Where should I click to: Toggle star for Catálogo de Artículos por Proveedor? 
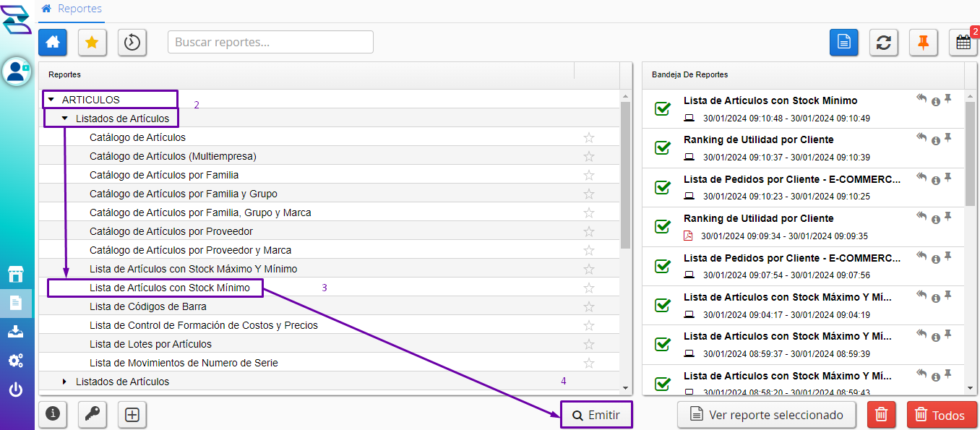(x=589, y=231)
